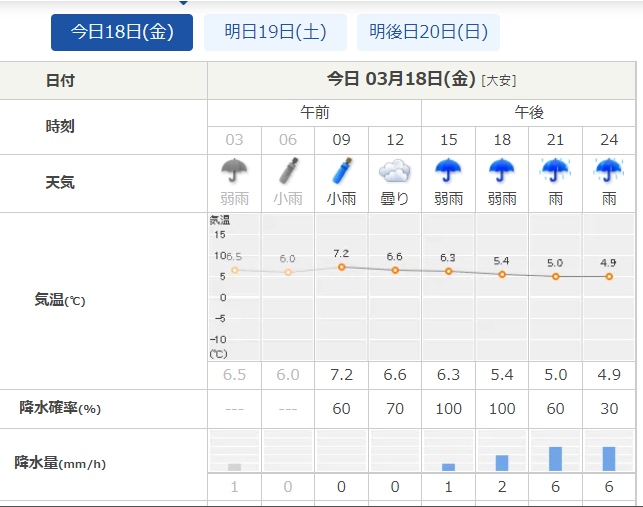Viewport: 643px width, 507px height.
Task: Switch to the 明日19日(土) tab
Action: coord(276,32)
